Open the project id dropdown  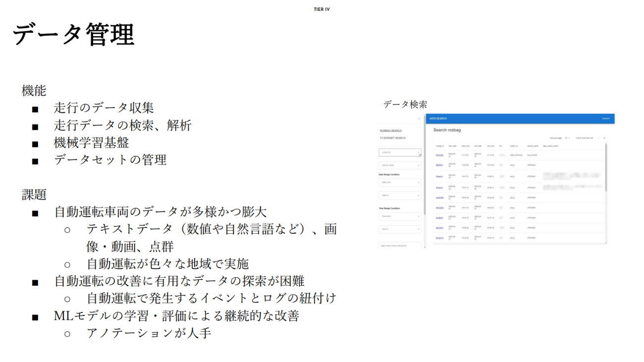point(400,153)
